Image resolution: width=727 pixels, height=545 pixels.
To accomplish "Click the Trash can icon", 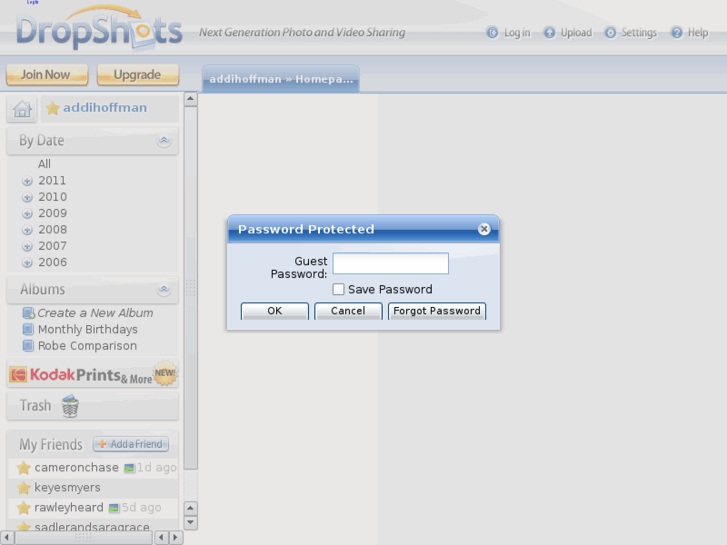I will click(x=70, y=406).
